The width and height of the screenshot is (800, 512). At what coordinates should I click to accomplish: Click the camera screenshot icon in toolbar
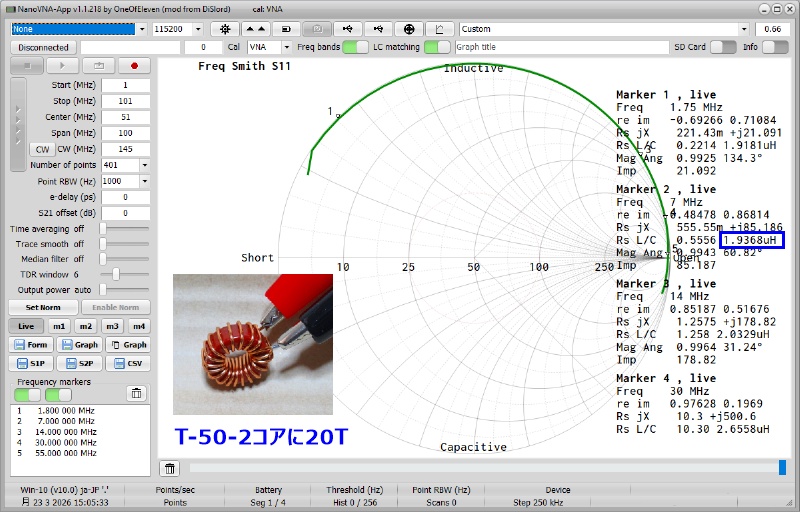(319, 29)
